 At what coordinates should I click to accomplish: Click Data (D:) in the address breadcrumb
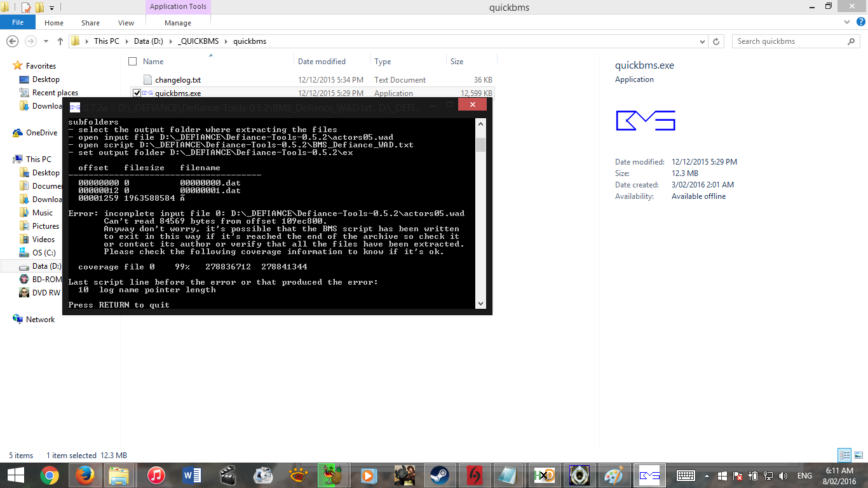click(148, 41)
